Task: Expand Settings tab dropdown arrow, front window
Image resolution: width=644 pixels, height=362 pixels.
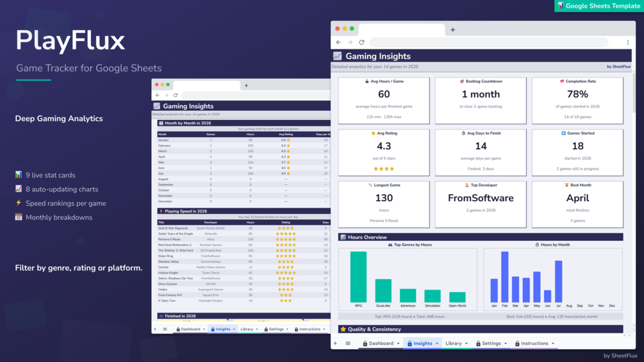Action: [x=506, y=343]
